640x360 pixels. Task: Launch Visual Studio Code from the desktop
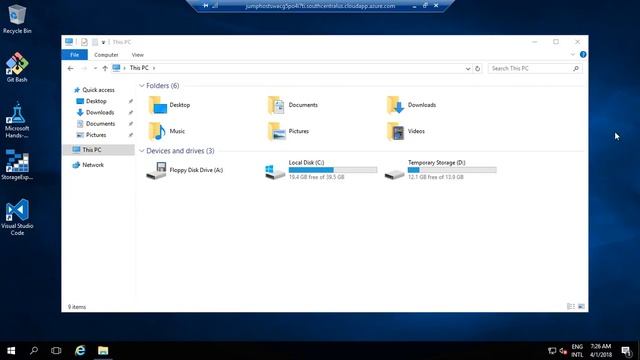click(x=17, y=217)
